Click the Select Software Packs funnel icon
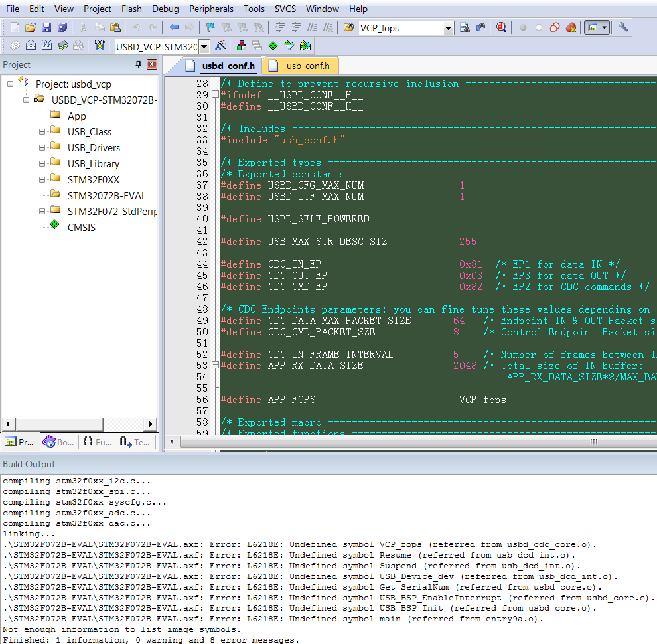The width and height of the screenshot is (657, 644). 289,46
